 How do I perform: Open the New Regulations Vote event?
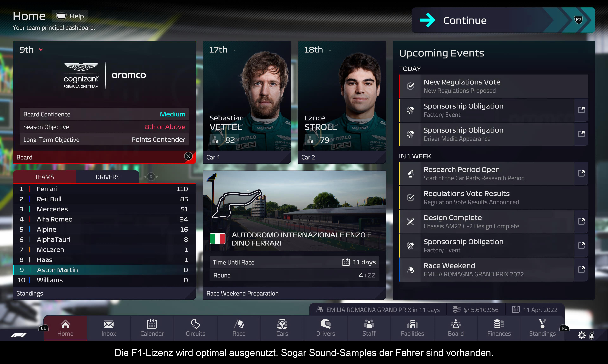click(494, 86)
